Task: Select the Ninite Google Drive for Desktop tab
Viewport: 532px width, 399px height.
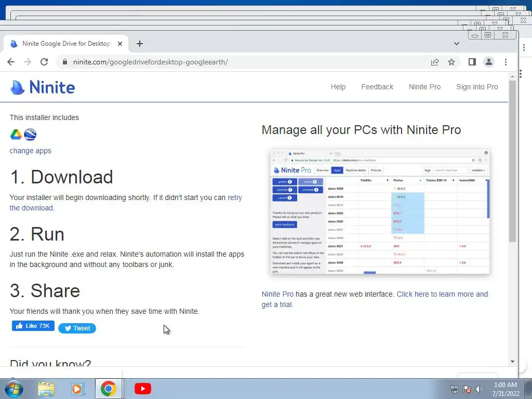Action: tap(66, 44)
